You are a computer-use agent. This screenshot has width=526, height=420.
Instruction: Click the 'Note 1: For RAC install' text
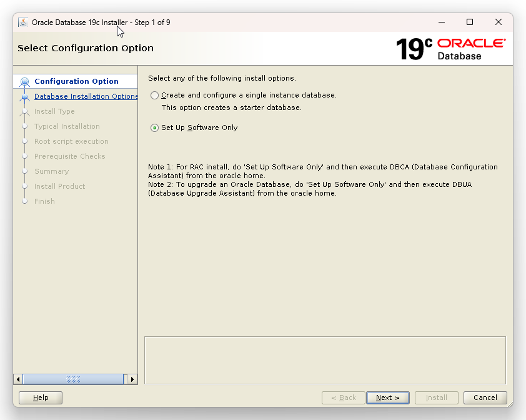(323, 171)
